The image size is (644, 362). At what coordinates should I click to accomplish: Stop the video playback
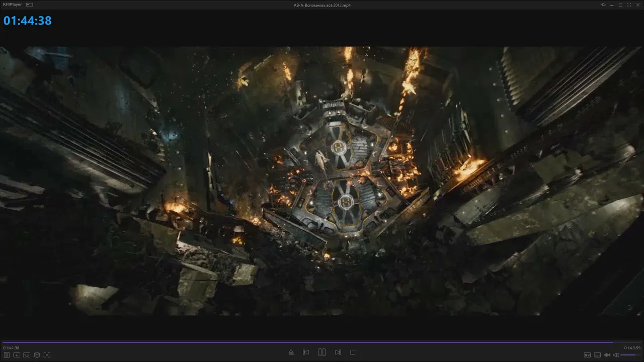(x=353, y=352)
